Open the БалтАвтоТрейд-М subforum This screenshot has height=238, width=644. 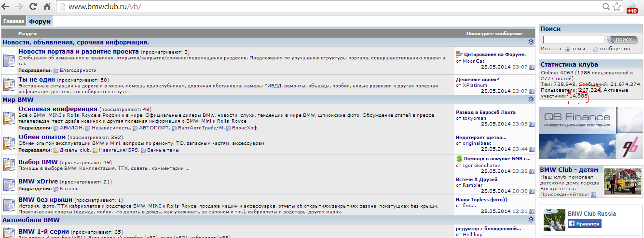pos(201,128)
